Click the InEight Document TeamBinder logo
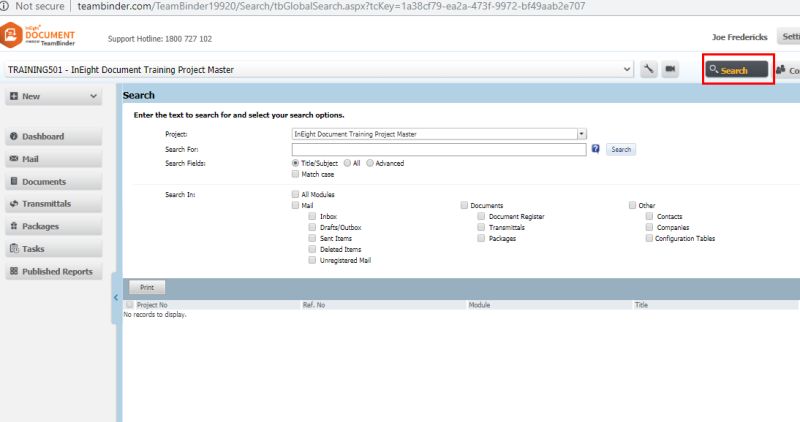The height and width of the screenshot is (422, 800). [37, 36]
